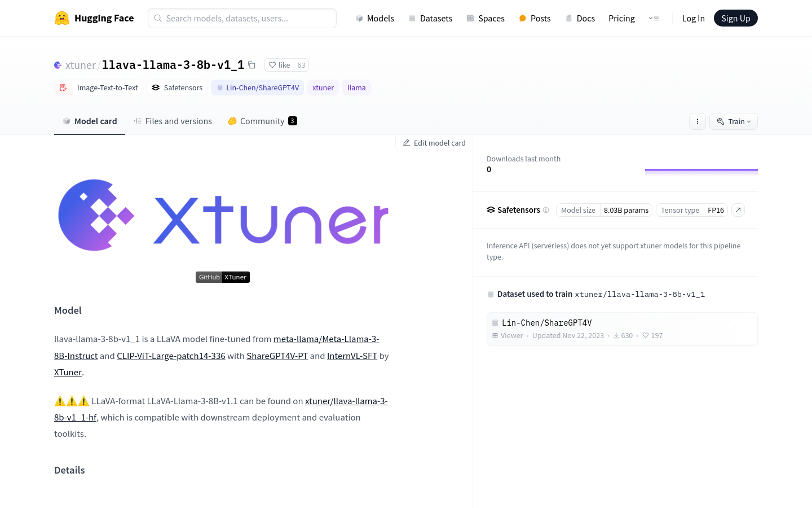The width and height of the screenshot is (812, 508).
Task: Open safetensors details arrow icon
Action: point(738,210)
